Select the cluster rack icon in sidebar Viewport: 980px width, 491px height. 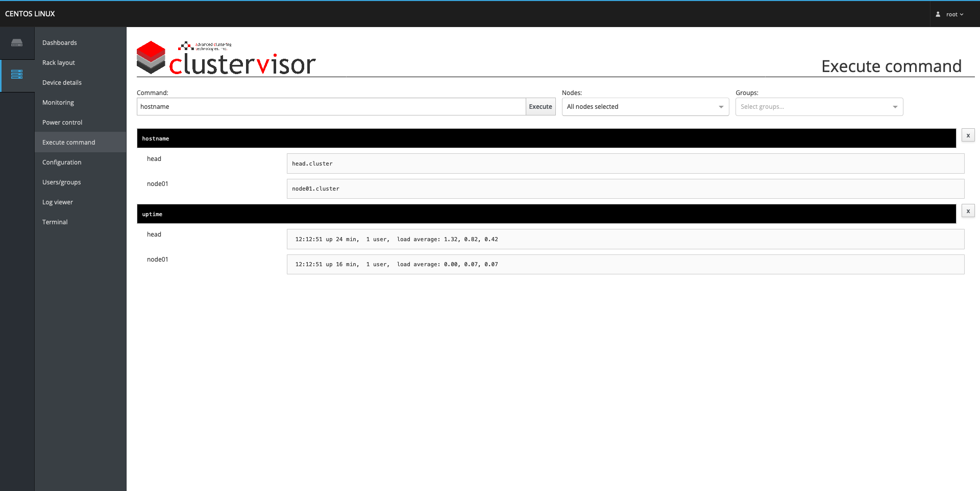(17, 75)
